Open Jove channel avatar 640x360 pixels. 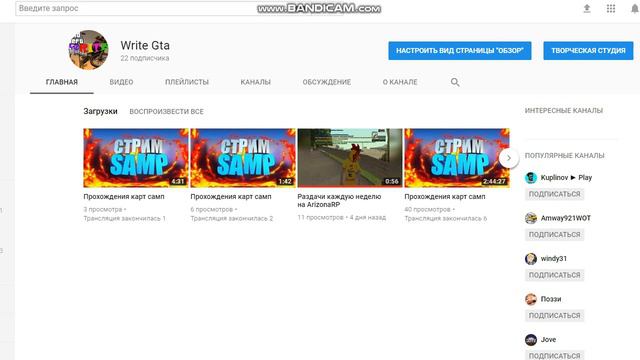pyautogui.click(x=531, y=339)
